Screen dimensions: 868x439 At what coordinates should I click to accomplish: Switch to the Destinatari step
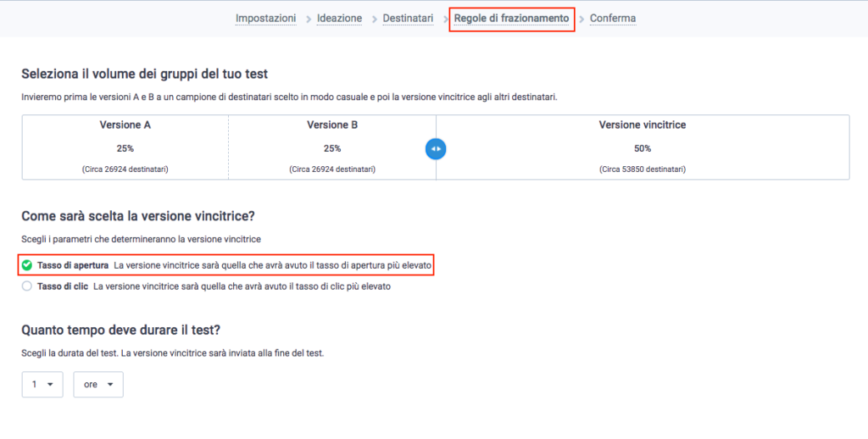(x=408, y=19)
